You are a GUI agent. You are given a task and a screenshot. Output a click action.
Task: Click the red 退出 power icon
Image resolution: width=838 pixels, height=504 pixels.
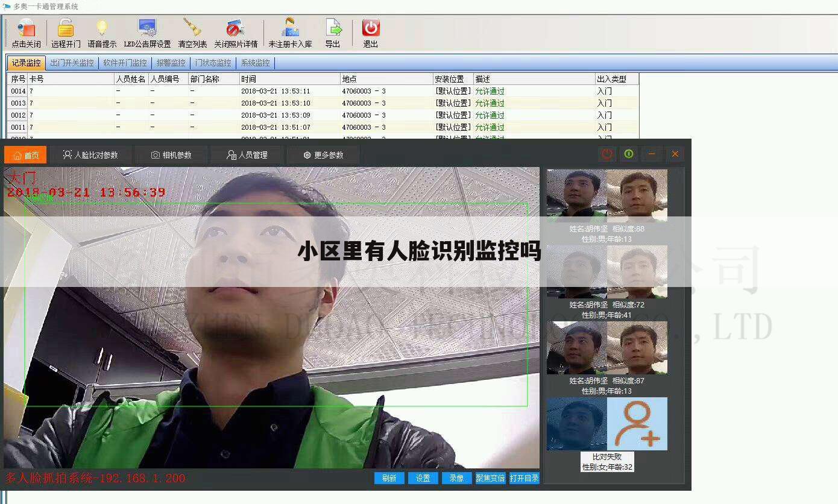371,33
